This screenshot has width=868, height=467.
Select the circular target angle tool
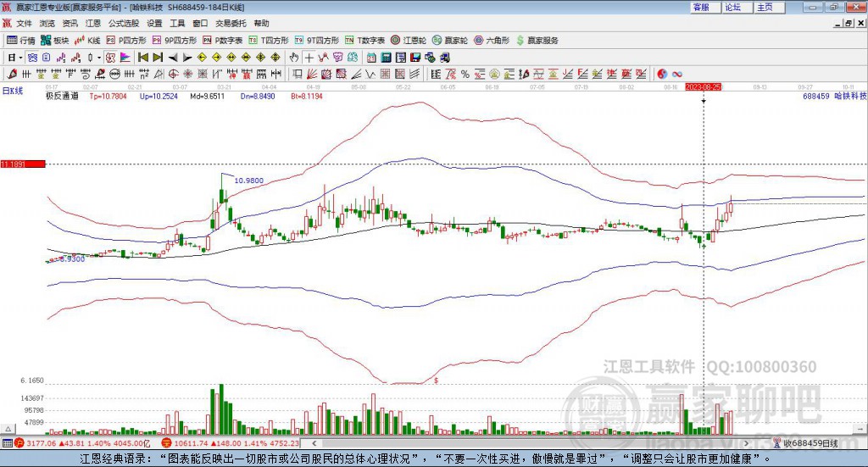pyautogui.click(x=173, y=74)
